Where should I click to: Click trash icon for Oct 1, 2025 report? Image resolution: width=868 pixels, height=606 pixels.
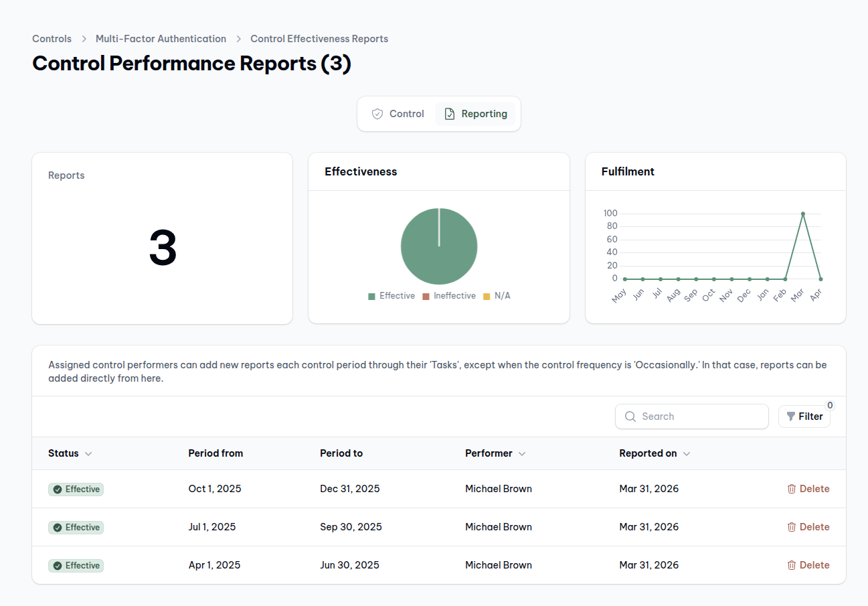pyautogui.click(x=792, y=489)
